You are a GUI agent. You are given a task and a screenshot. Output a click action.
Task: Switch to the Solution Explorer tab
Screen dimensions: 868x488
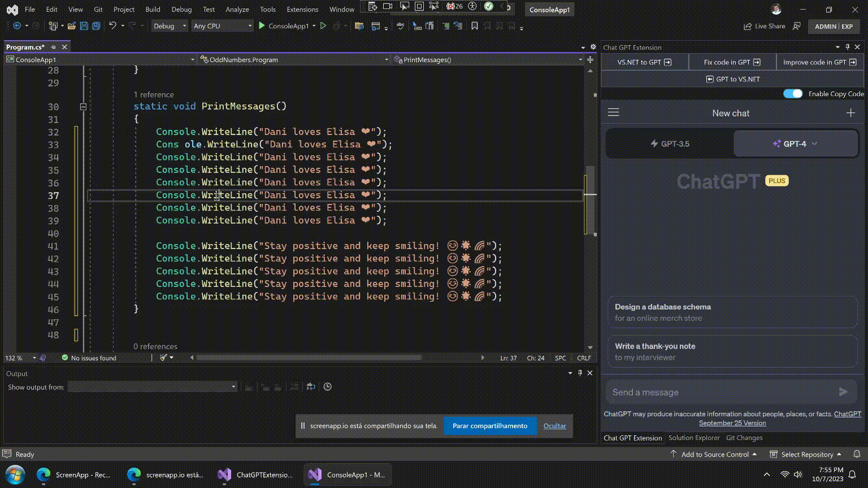(693, 438)
